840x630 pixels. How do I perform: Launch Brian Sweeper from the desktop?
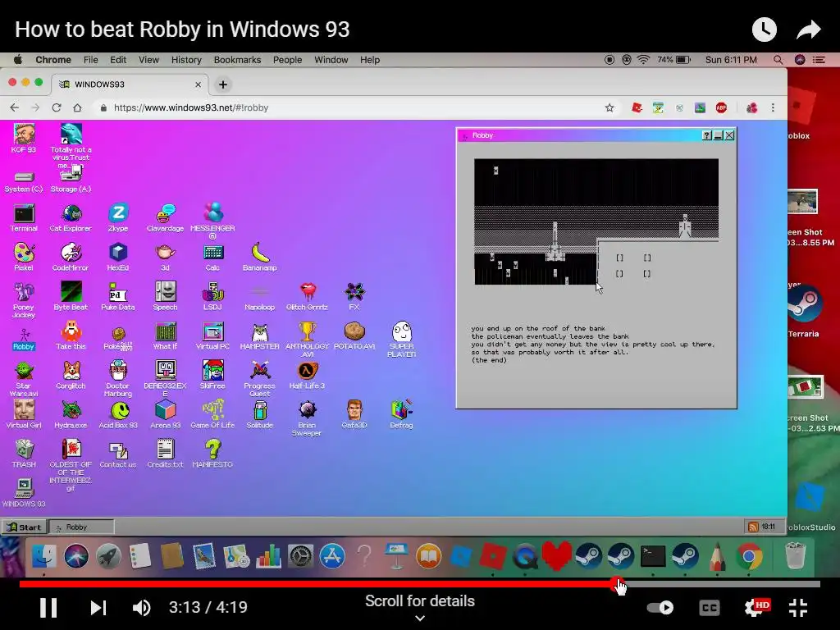[307, 418]
